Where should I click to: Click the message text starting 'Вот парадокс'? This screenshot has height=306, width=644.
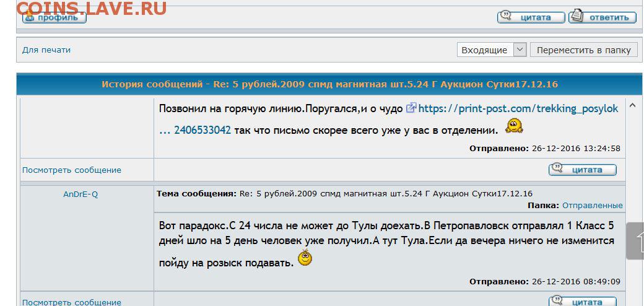pos(386,244)
